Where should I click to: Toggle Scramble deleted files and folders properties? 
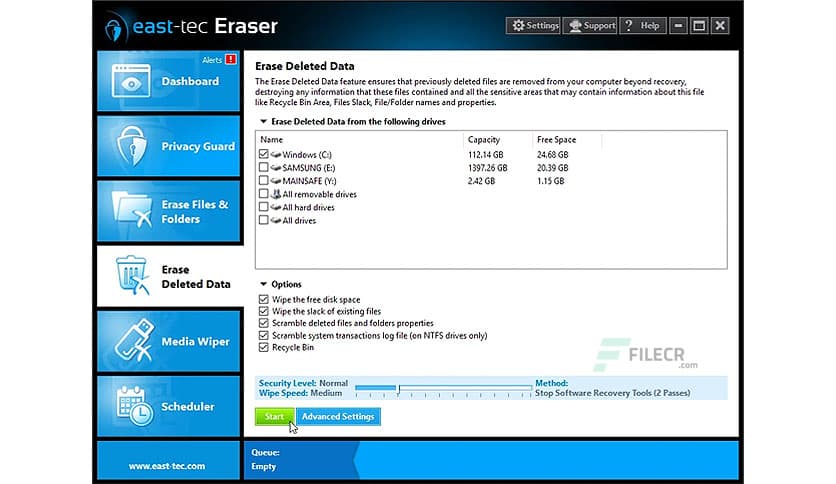pyautogui.click(x=263, y=324)
